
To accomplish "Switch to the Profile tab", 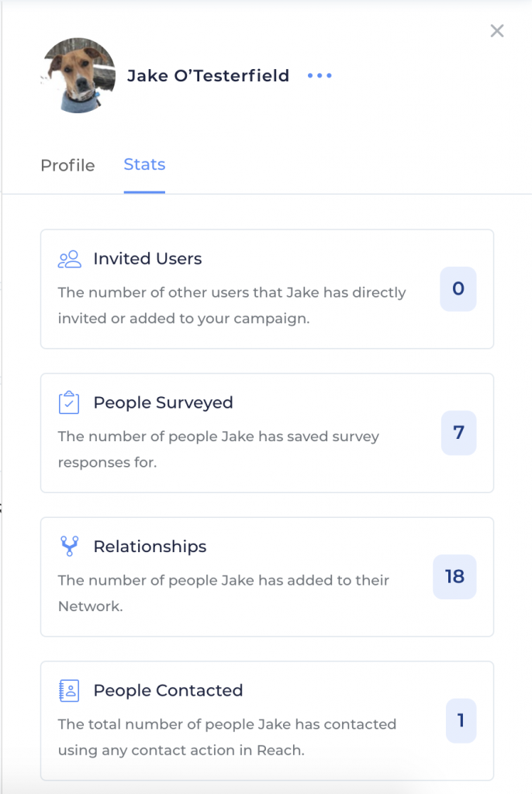I will click(67, 165).
